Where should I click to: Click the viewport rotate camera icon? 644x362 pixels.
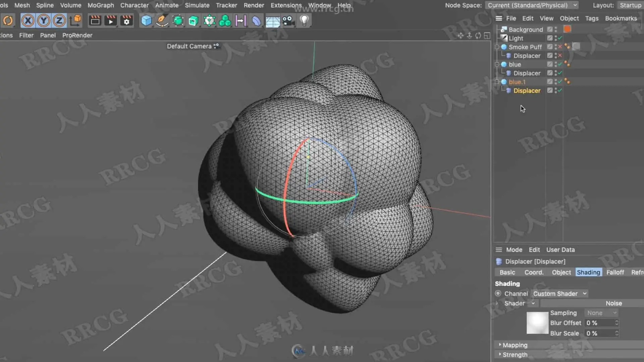[478, 36]
